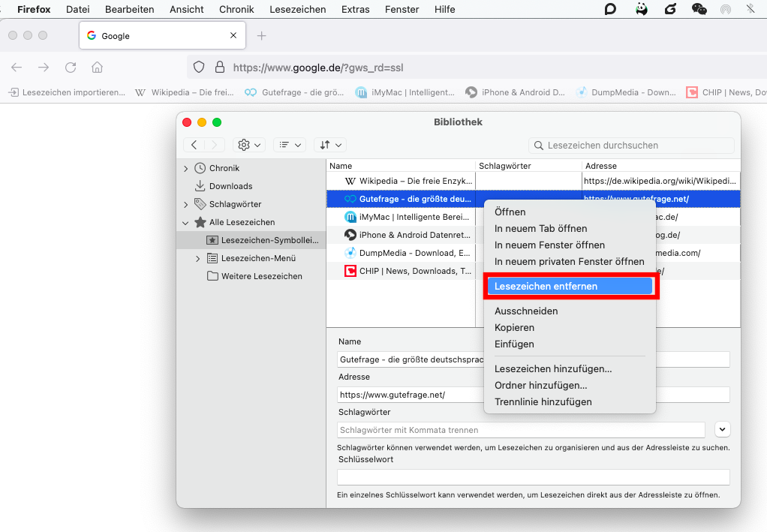The width and height of the screenshot is (767, 532).
Task: Choose Ordner hinzufügen… from context menu
Action: pos(540,386)
